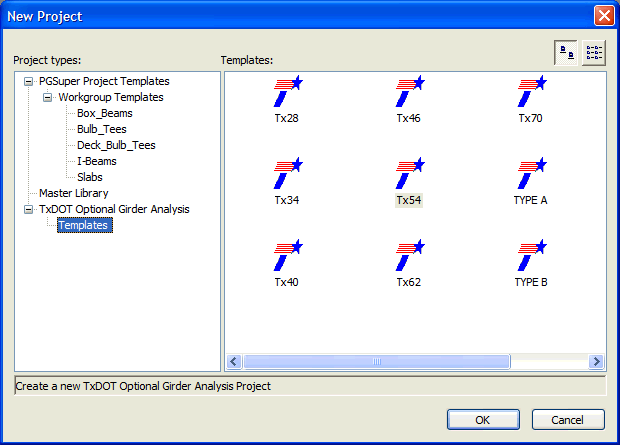Collapse the PGSuper Project Templates node
This screenshot has height=445, width=620.
[28, 82]
